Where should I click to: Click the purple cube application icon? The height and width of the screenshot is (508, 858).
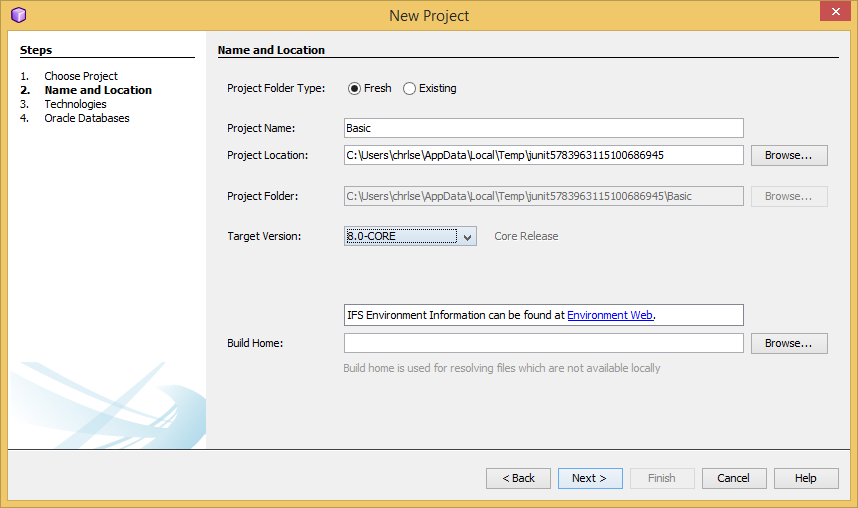pos(19,15)
